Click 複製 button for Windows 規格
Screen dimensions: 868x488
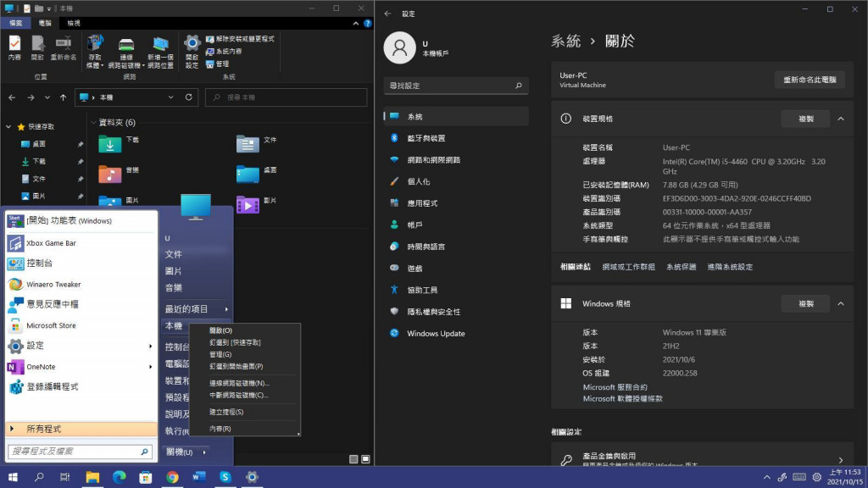tap(805, 304)
